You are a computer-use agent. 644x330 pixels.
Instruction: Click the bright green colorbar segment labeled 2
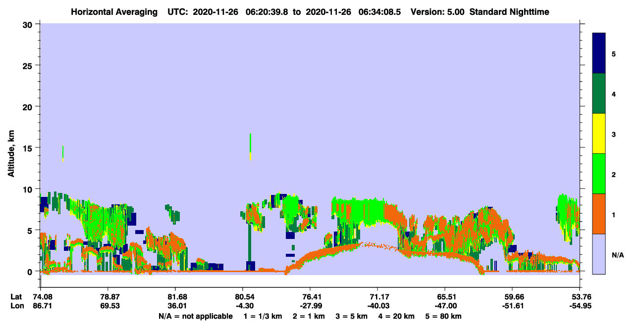599,174
